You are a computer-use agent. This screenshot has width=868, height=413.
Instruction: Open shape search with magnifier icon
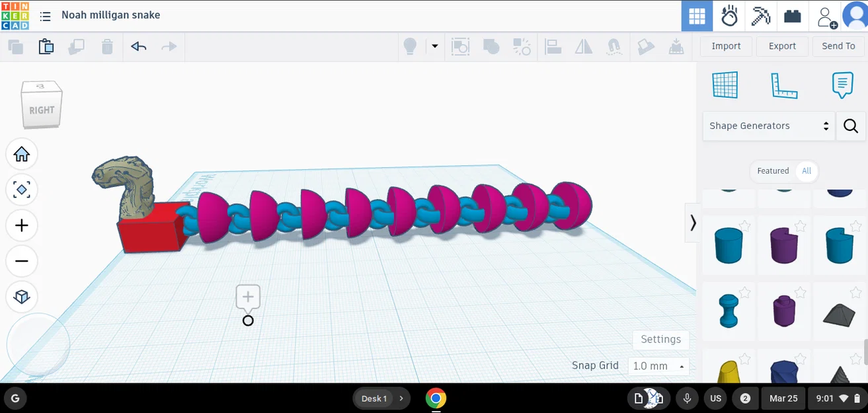click(x=851, y=126)
